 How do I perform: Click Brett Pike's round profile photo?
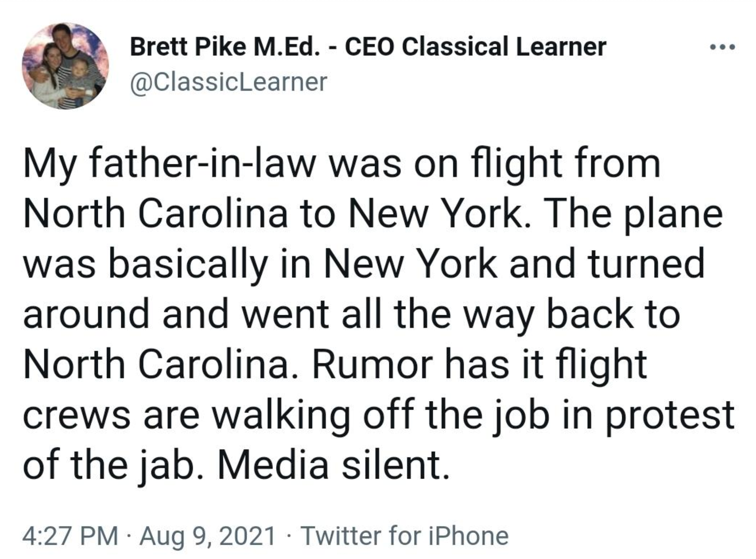pos(65,66)
